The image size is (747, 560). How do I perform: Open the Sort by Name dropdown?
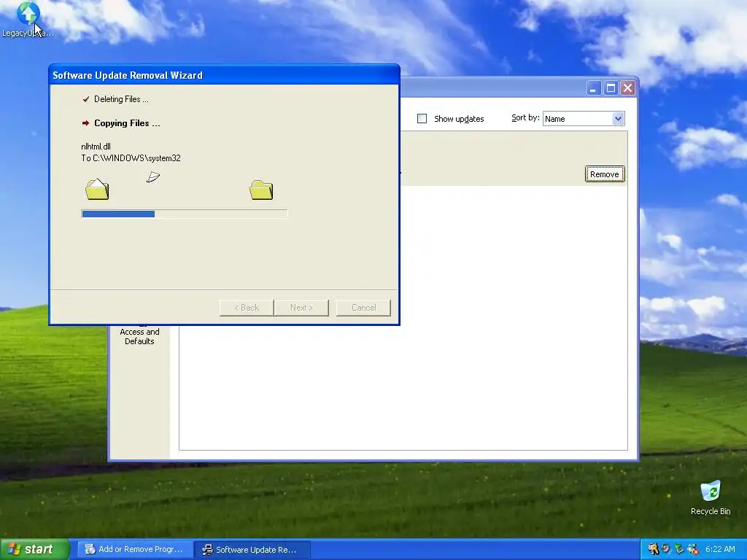583,119
